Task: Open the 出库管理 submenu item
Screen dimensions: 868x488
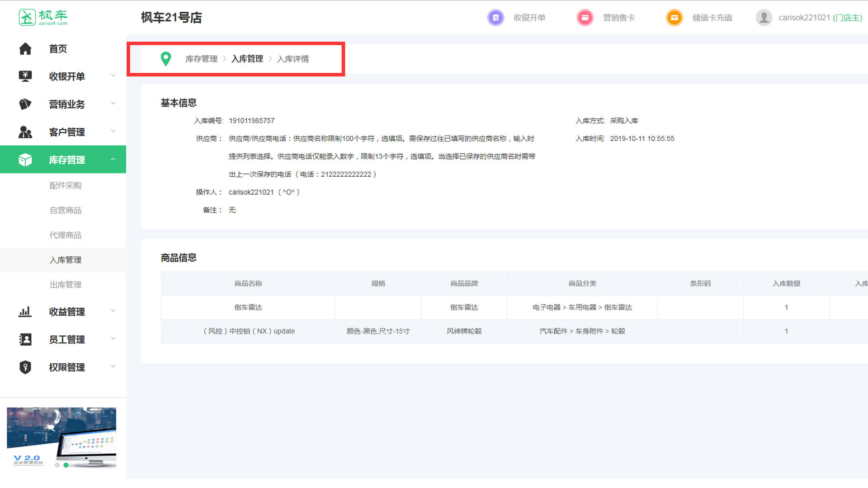Action: click(x=66, y=285)
